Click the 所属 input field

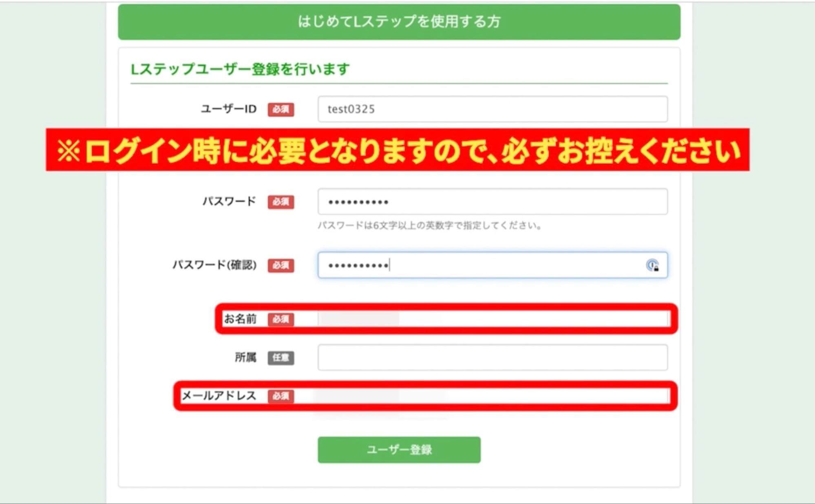(x=493, y=358)
